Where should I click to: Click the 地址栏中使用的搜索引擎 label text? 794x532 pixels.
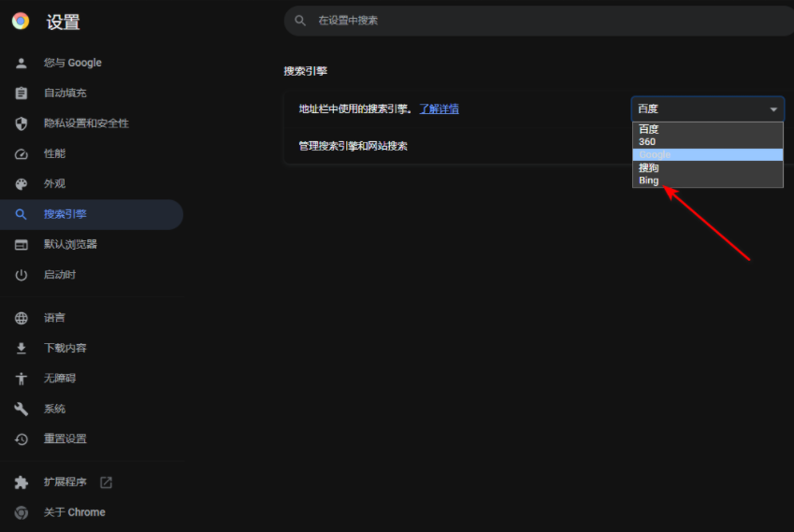click(355, 108)
